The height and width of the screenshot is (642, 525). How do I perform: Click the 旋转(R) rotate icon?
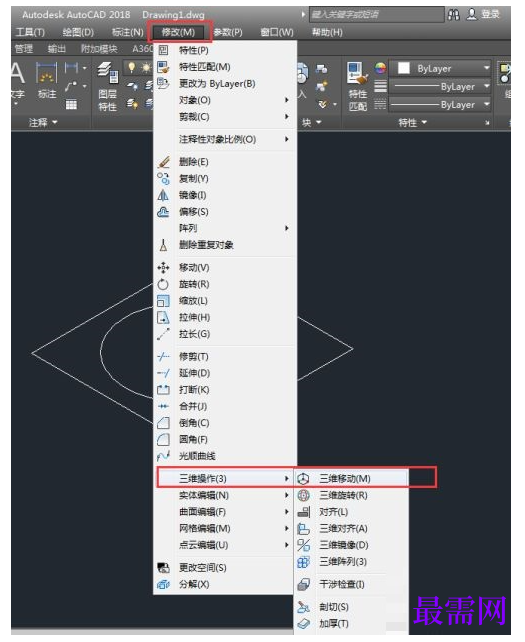(x=163, y=284)
